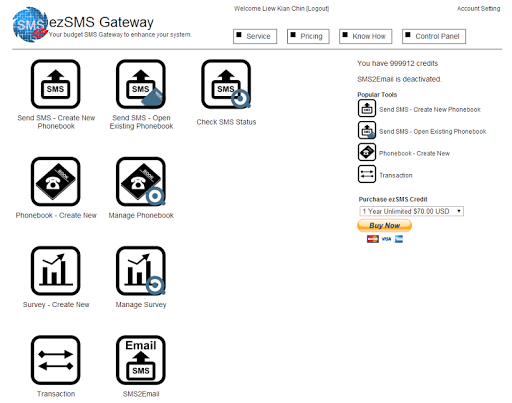
Task: Open the Survey - Create New icon
Action: [x=55, y=271]
